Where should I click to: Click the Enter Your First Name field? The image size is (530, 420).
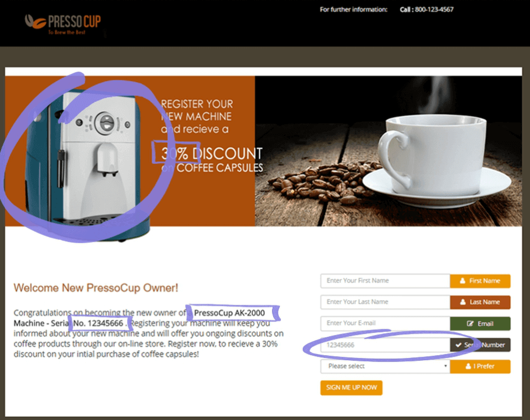click(385, 281)
